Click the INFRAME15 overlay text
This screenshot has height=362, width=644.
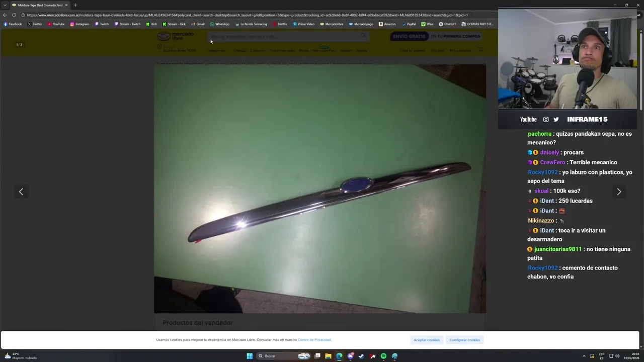[x=587, y=119]
